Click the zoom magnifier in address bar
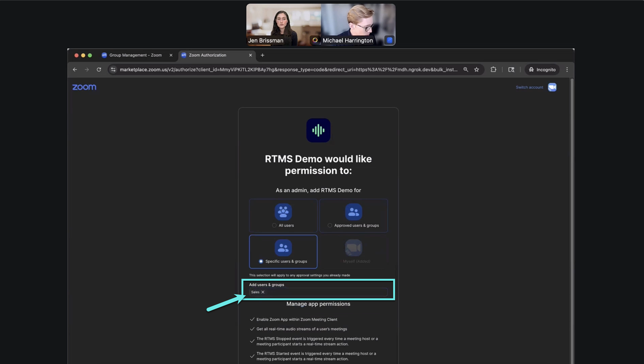This screenshot has width=644, height=364. point(465,69)
